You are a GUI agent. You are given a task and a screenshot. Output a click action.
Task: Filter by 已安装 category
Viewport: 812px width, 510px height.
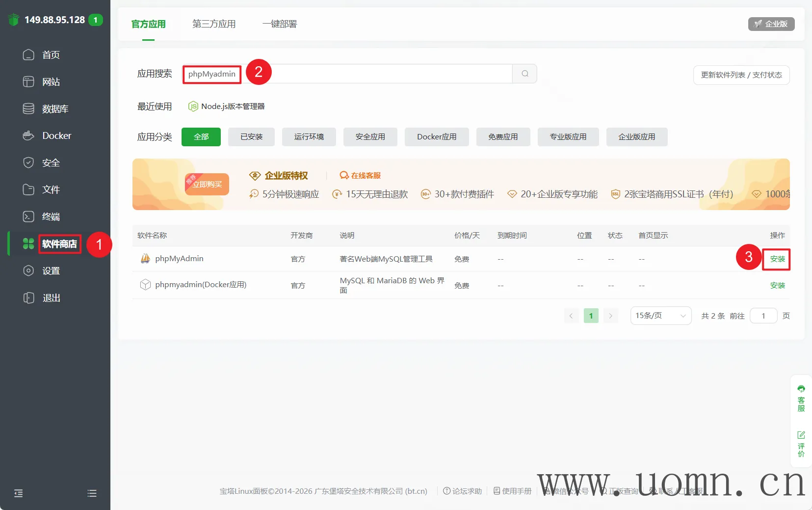pos(251,137)
